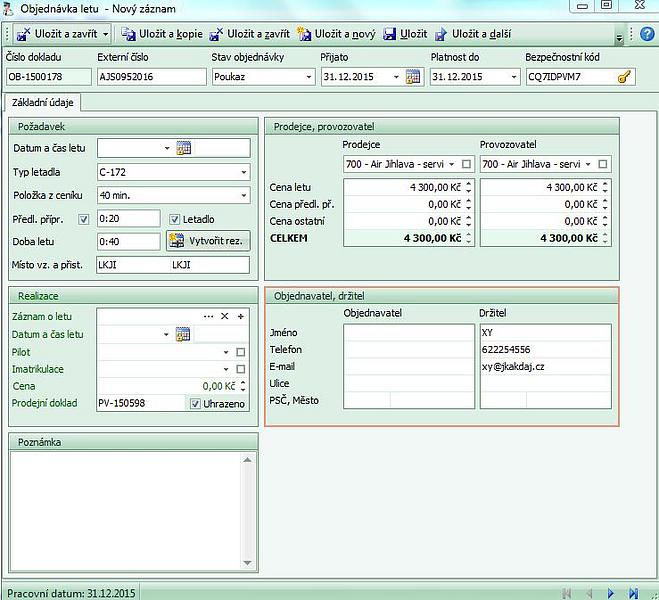Toggle the Předl. připr. checkbox
Screen dimensions: 659x600
point(84,219)
